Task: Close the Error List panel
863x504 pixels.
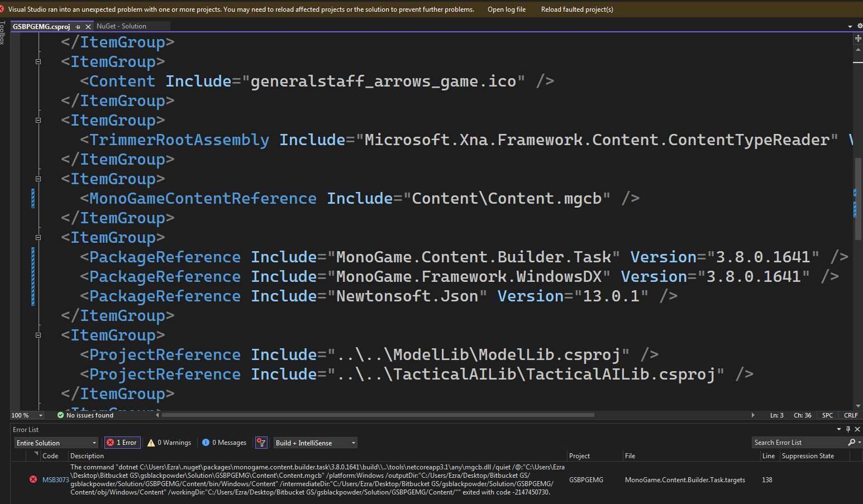Action: (857, 429)
